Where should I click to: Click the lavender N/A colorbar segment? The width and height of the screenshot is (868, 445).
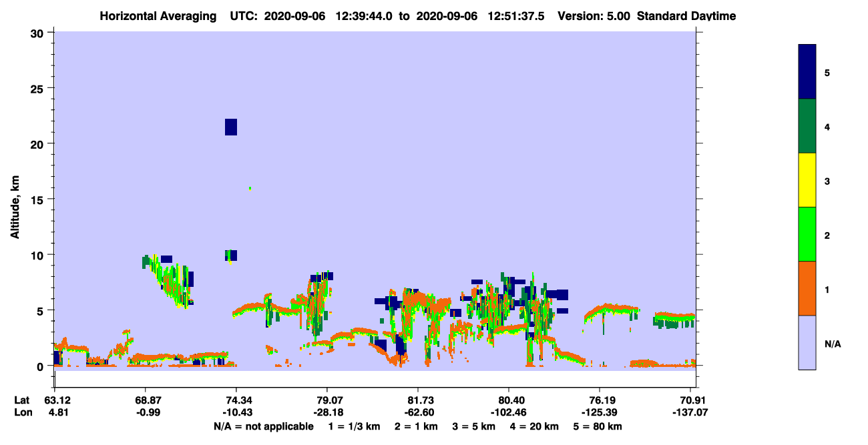[x=807, y=342]
